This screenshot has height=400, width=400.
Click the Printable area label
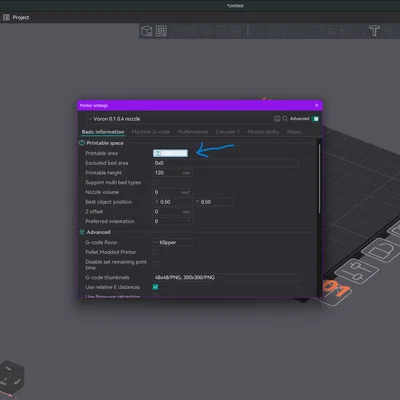102,153
